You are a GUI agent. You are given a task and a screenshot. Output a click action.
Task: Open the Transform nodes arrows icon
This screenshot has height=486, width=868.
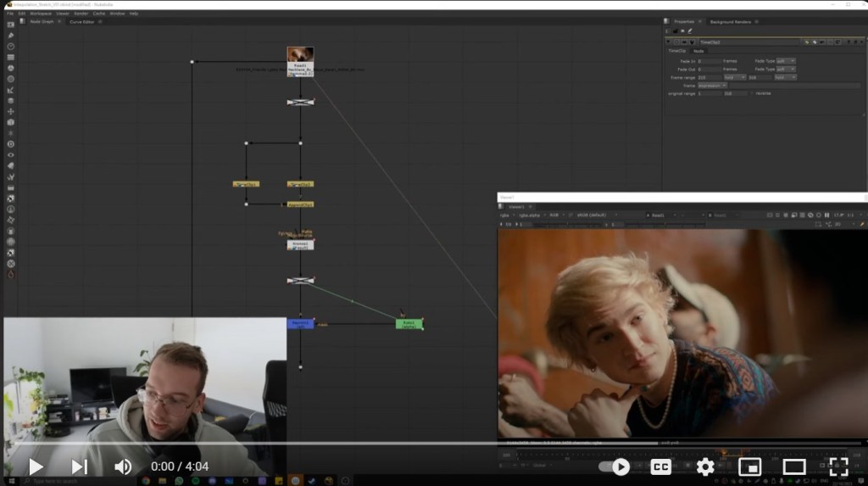10,111
